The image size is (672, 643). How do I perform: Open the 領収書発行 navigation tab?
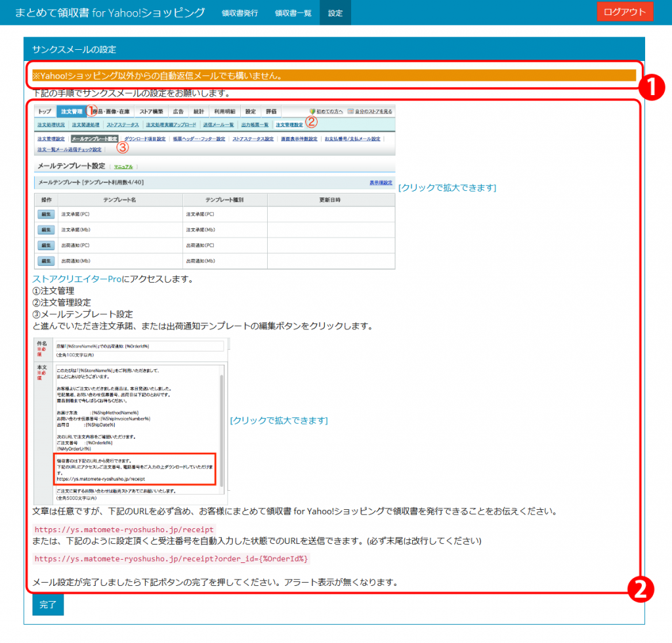tap(240, 13)
